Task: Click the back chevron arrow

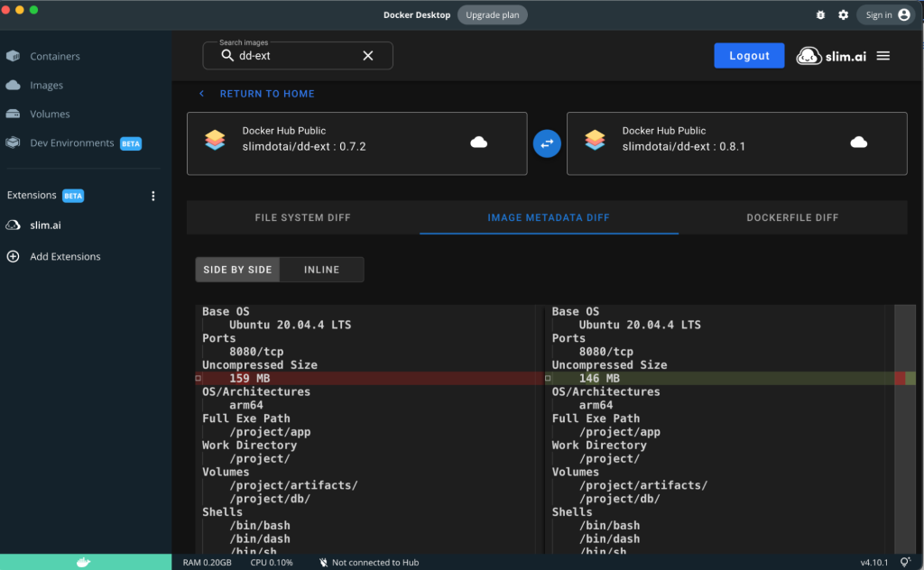Action: (x=201, y=94)
